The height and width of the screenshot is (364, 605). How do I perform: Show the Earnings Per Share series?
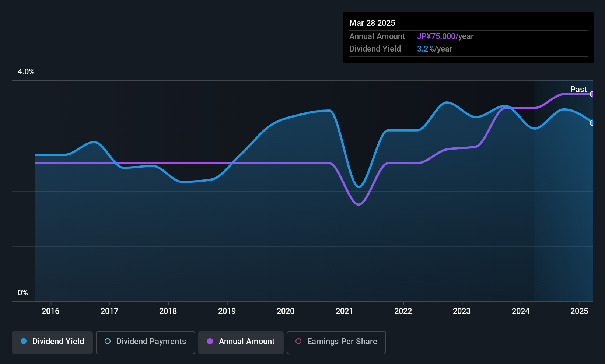(x=336, y=342)
